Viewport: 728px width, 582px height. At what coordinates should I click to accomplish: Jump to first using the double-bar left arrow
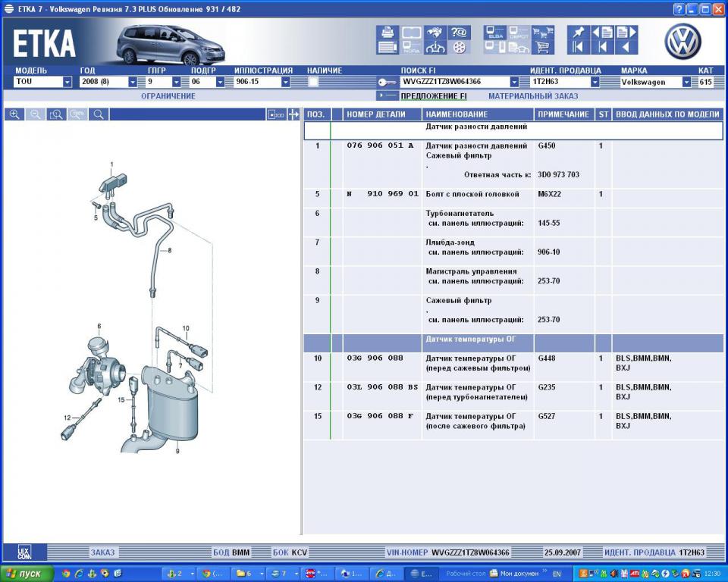[x=579, y=47]
